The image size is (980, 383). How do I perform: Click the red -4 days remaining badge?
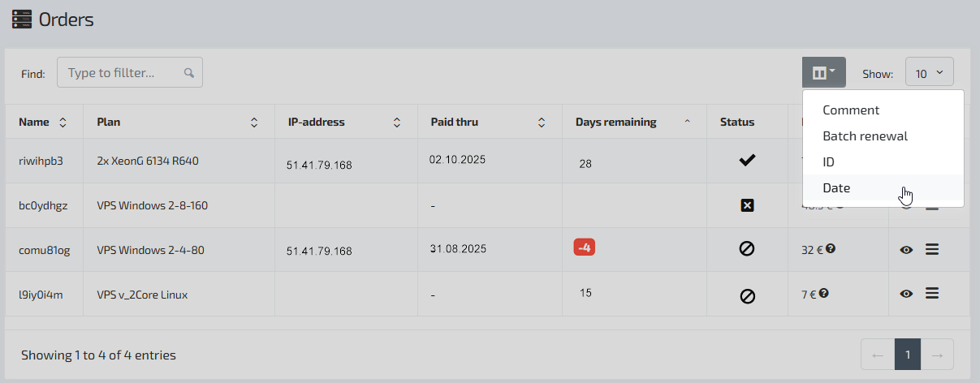click(585, 247)
